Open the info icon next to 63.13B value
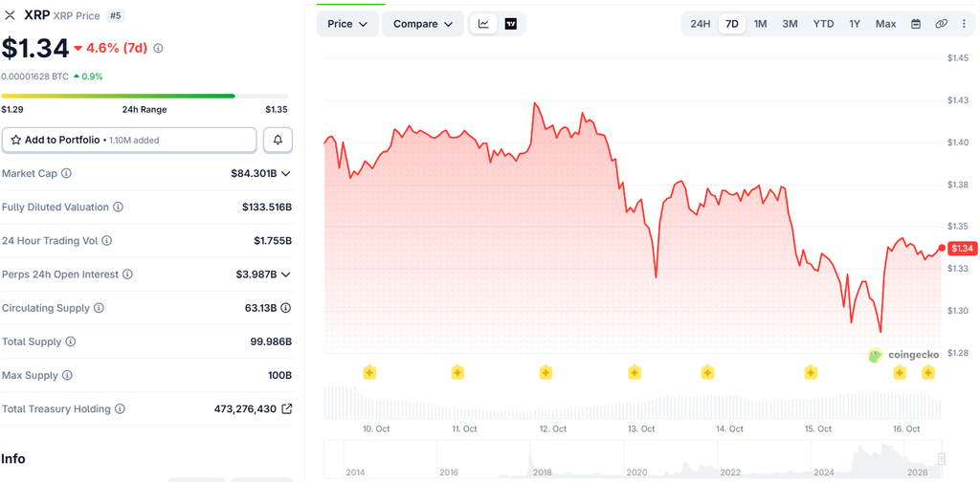 click(x=285, y=308)
